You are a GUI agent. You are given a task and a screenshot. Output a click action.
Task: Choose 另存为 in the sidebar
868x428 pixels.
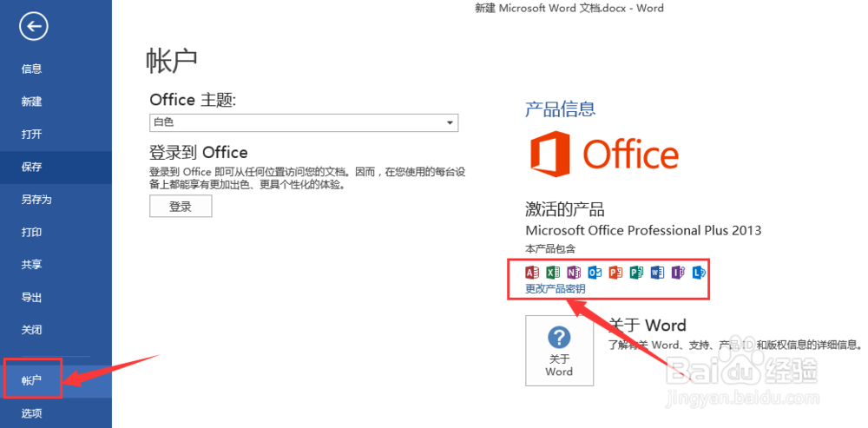pyautogui.click(x=56, y=200)
